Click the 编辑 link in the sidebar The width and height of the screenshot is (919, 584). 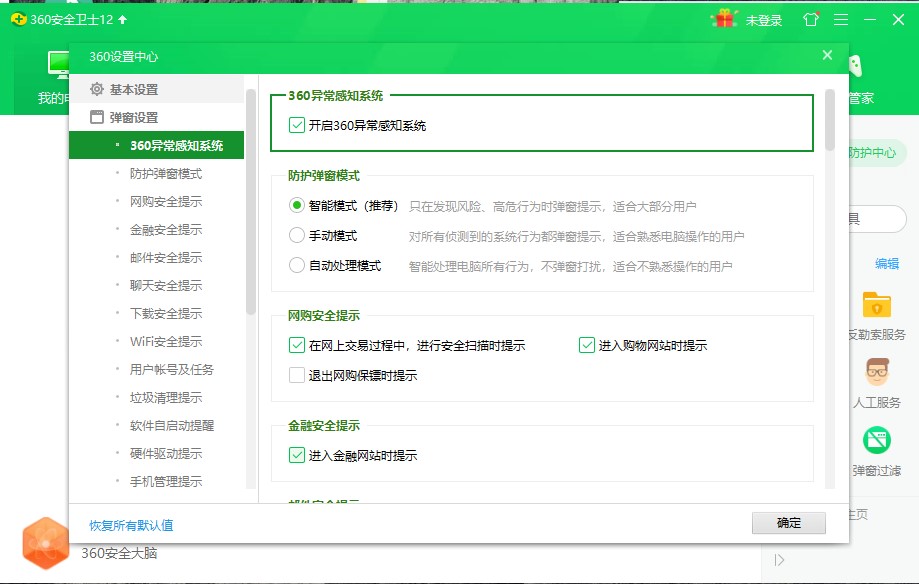[887, 263]
